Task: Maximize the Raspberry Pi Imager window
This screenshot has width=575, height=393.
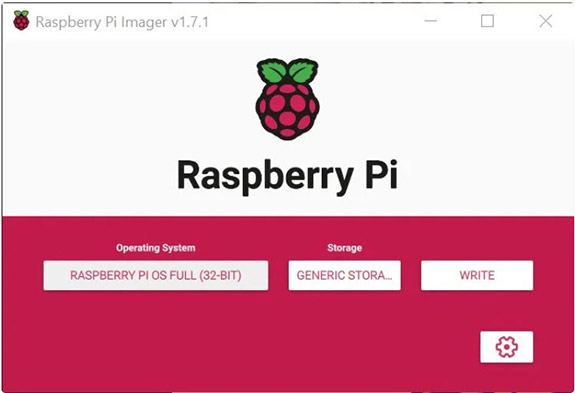Action: 487,21
